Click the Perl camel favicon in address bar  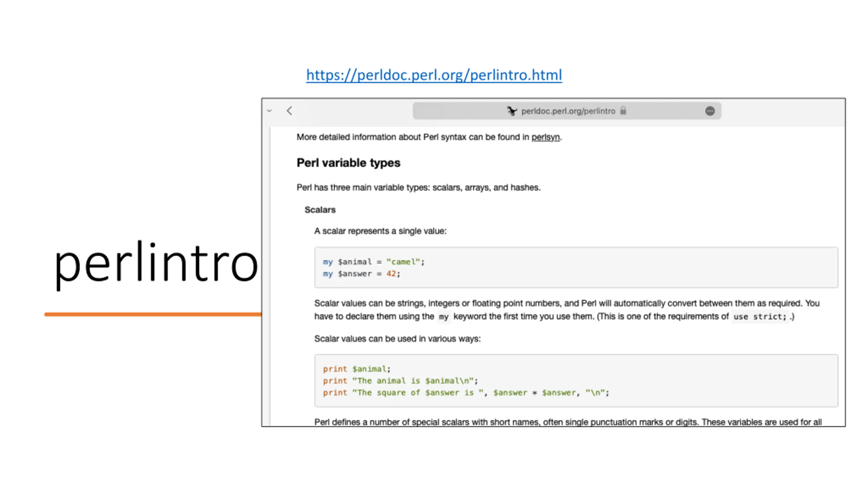(x=512, y=111)
